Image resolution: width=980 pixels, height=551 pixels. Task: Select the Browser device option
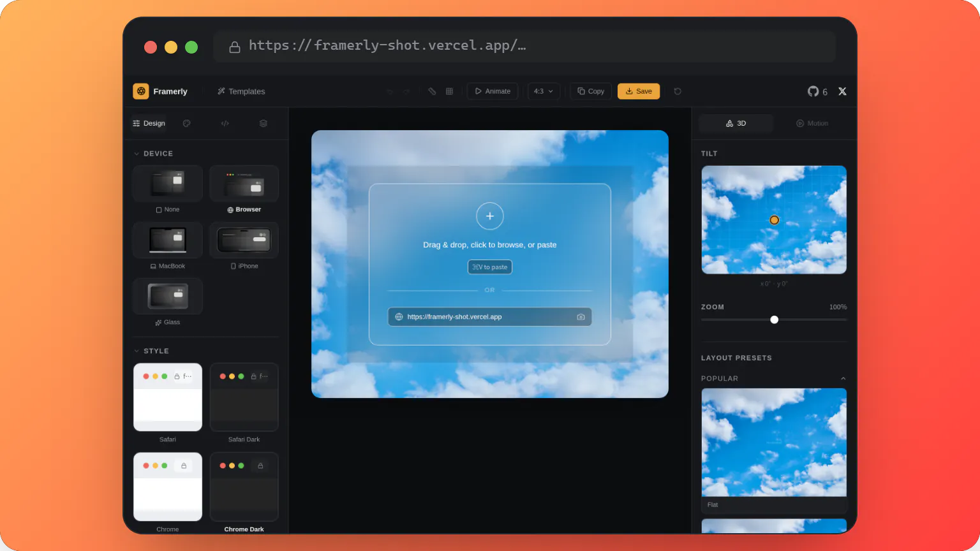[244, 190]
